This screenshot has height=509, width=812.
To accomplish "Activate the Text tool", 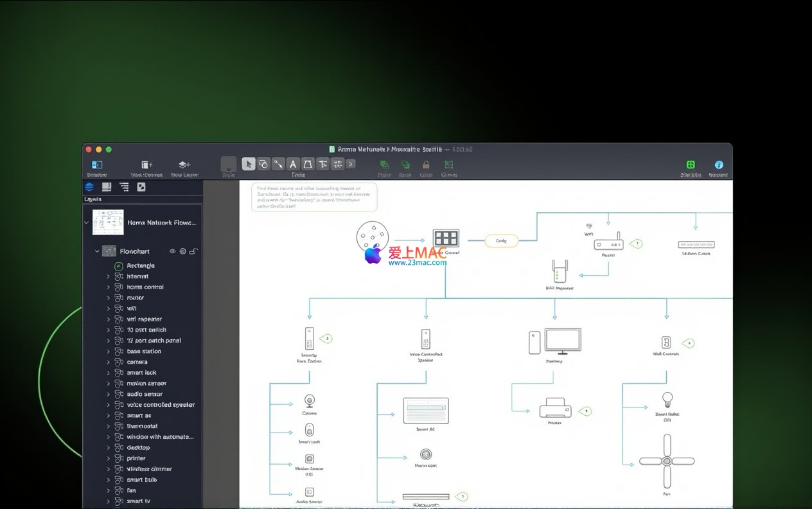I will click(x=293, y=164).
